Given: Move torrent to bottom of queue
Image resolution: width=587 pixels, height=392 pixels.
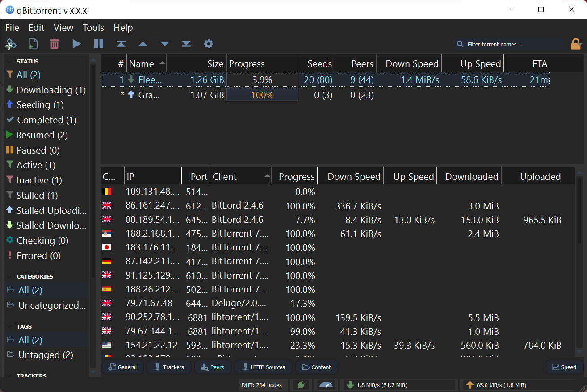Looking at the screenshot, I should point(186,44).
